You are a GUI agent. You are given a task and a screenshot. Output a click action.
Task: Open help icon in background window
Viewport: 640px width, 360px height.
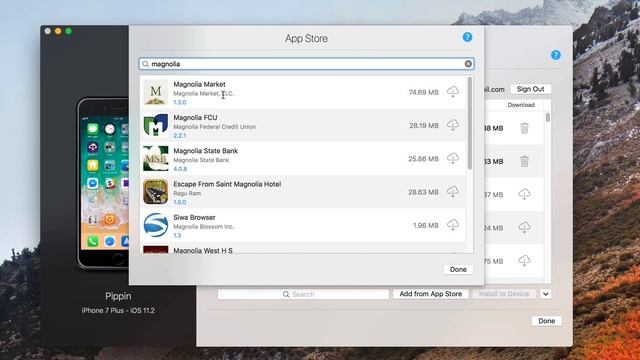pyautogui.click(x=556, y=55)
